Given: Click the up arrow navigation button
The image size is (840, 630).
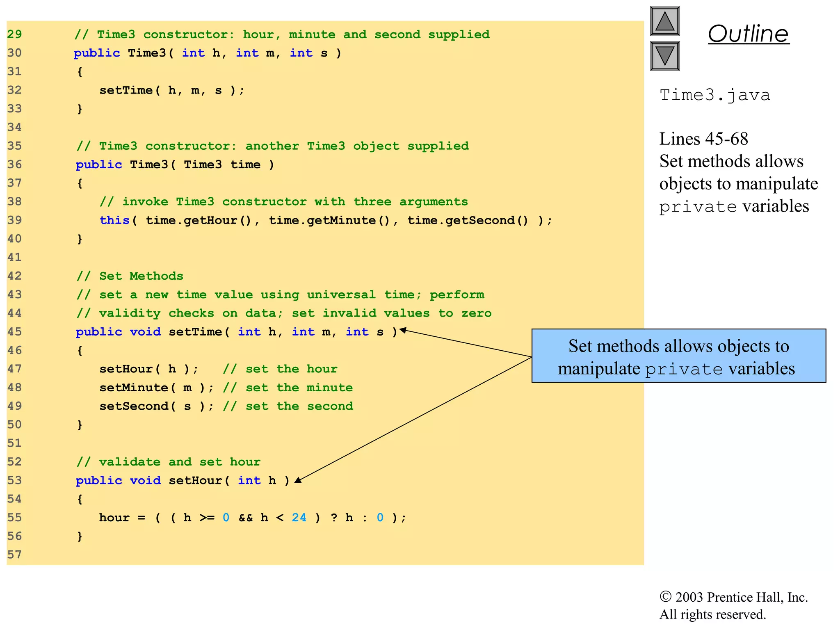Looking at the screenshot, I should 665,21.
